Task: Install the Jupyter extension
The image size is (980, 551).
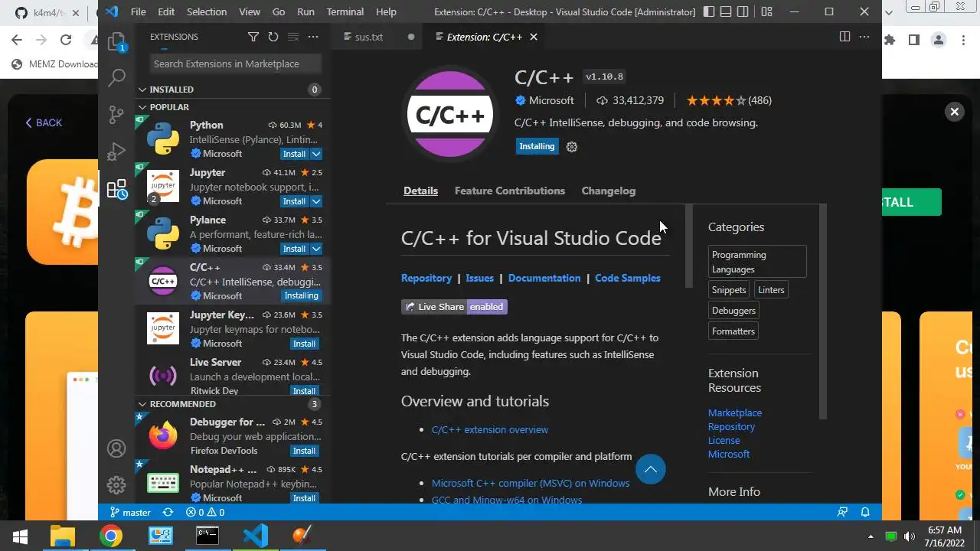Action: coord(294,201)
